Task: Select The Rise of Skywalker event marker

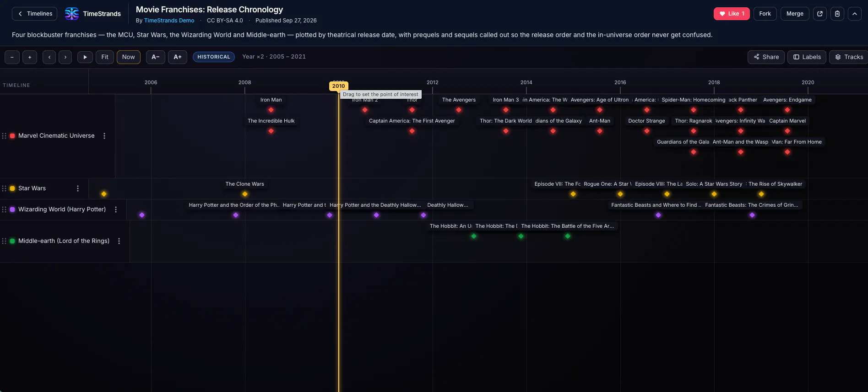Action: [761, 194]
